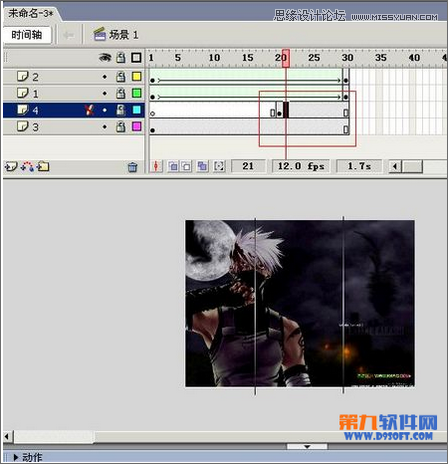Enable Onion Skin
This screenshot has width=448, height=464.
pyautogui.click(x=173, y=166)
